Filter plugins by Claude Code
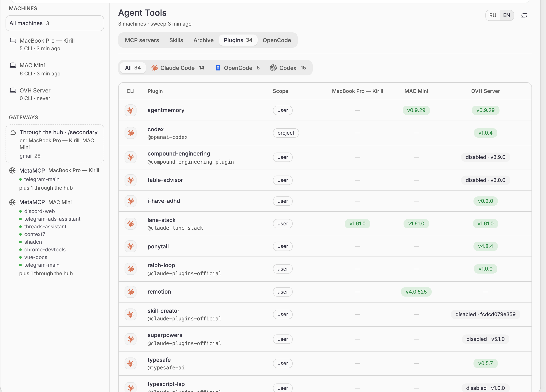Viewport: 546px width, 392px height. pos(178,68)
